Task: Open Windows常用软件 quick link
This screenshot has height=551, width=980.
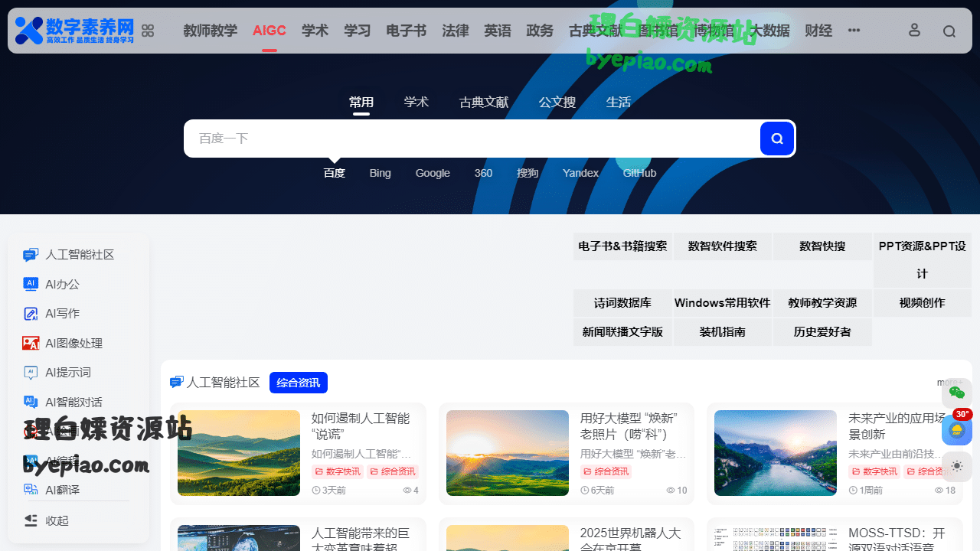Action: [x=723, y=303]
